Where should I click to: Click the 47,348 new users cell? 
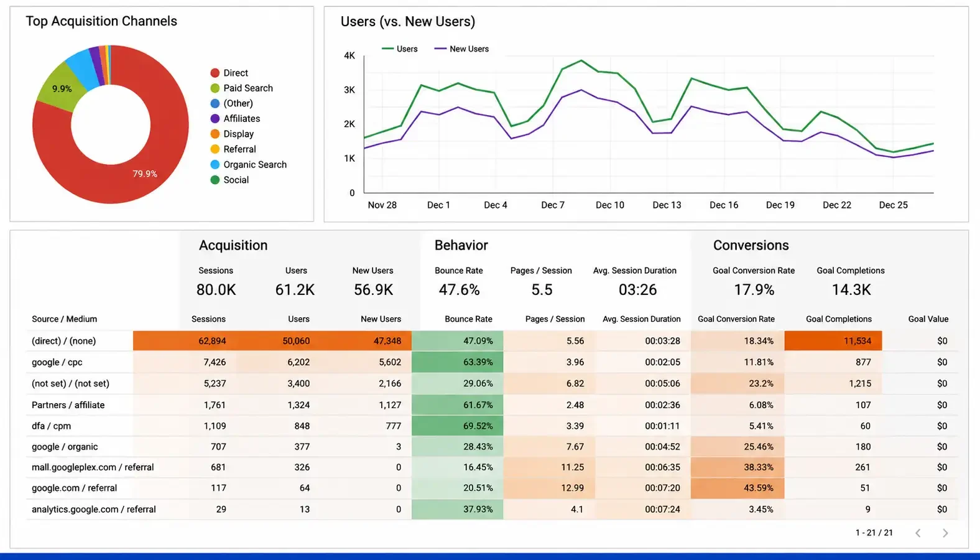tap(387, 341)
